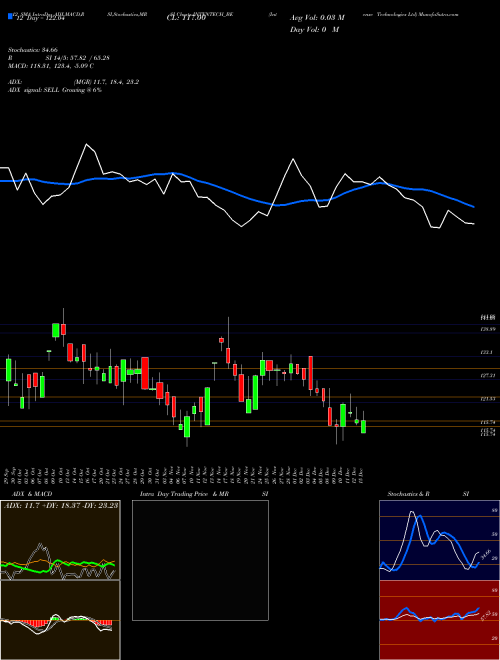Click the 'SI 14/3: 57.82 / 65.28' reading
The image size is (500, 660).
[x=78, y=58]
